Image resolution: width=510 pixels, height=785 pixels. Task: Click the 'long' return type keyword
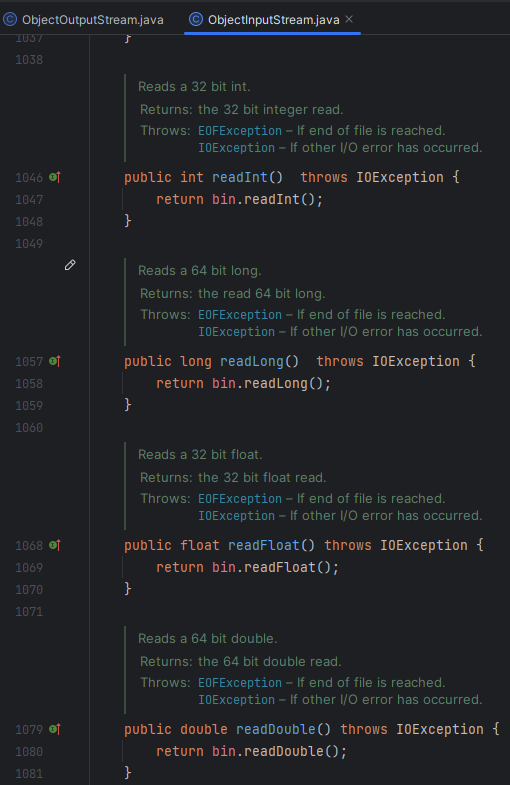point(196,361)
